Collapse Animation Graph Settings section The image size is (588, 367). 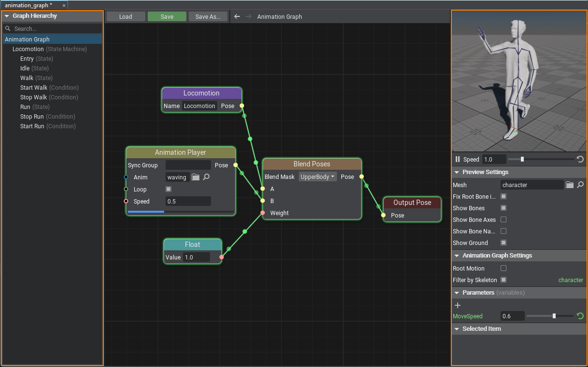coord(457,256)
